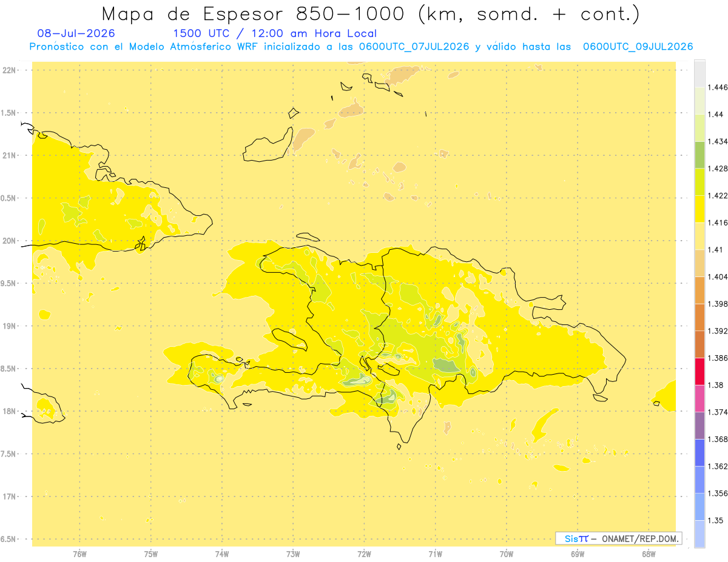The width and height of the screenshot is (728, 562).
Task: Click the latitude label "18N"
Action: (8, 411)
